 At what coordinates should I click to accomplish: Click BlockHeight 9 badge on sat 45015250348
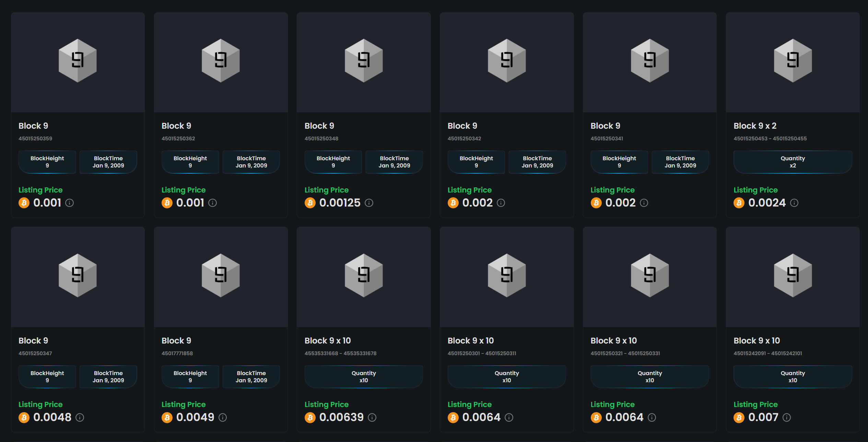333,162
